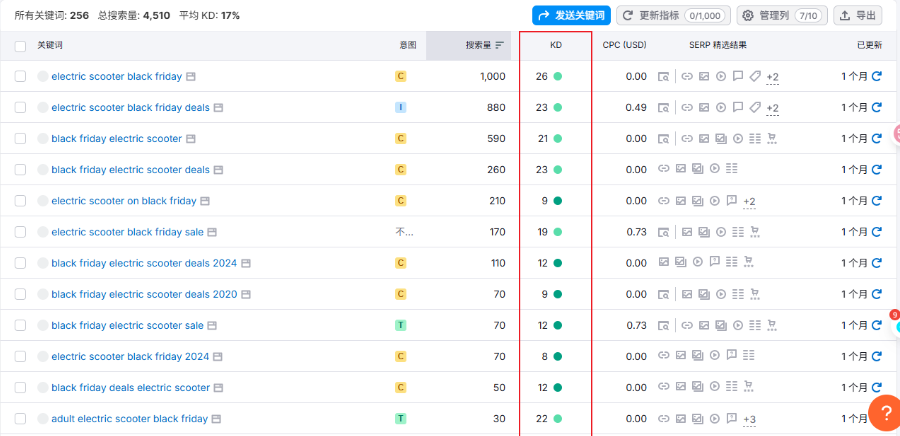Click the blue 发送关键词 button
The image size is (900, 436).
(x=570, y=15)
